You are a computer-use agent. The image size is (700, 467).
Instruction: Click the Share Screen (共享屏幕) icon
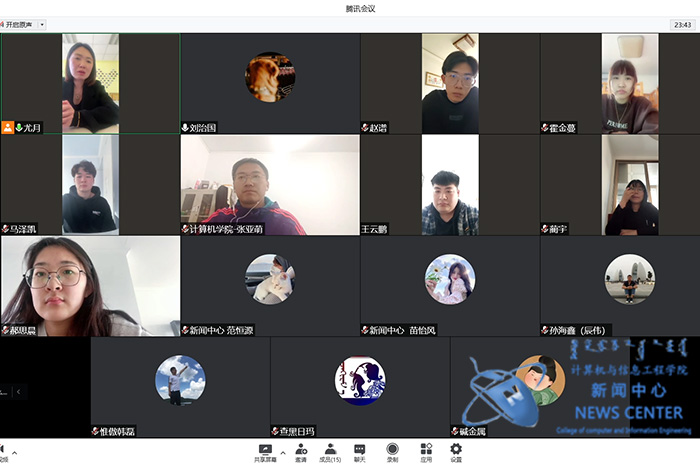(265, 450)
